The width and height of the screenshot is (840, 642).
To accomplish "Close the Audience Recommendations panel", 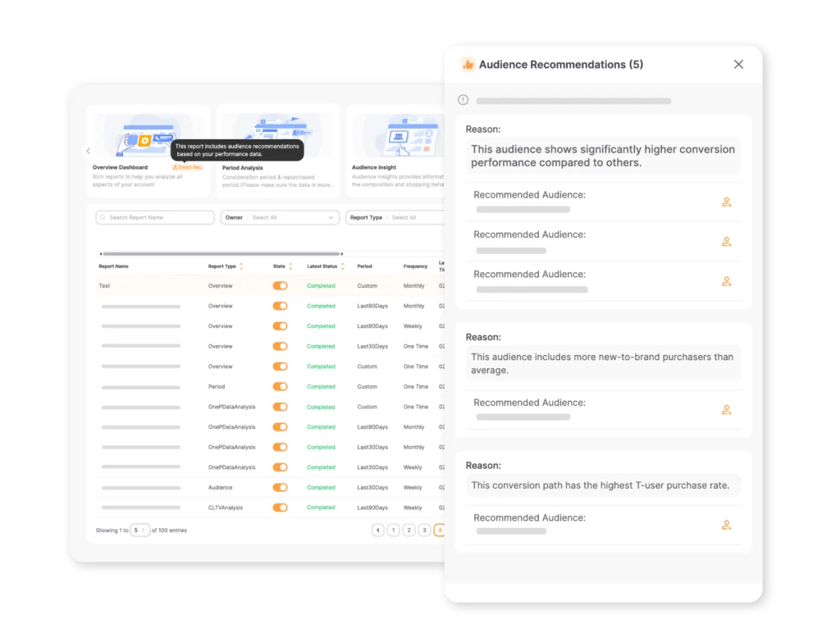I will pyautogui.click(x=738, y=65).
